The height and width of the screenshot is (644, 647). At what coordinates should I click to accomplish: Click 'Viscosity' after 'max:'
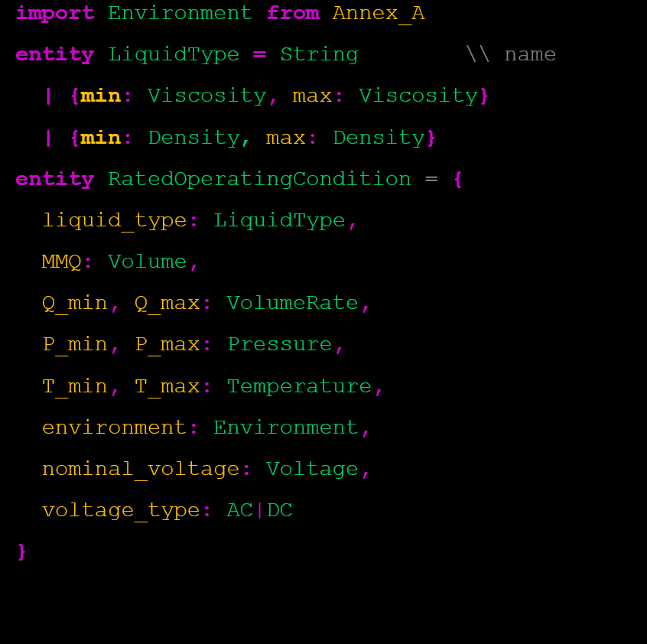(x=418, y=96)
